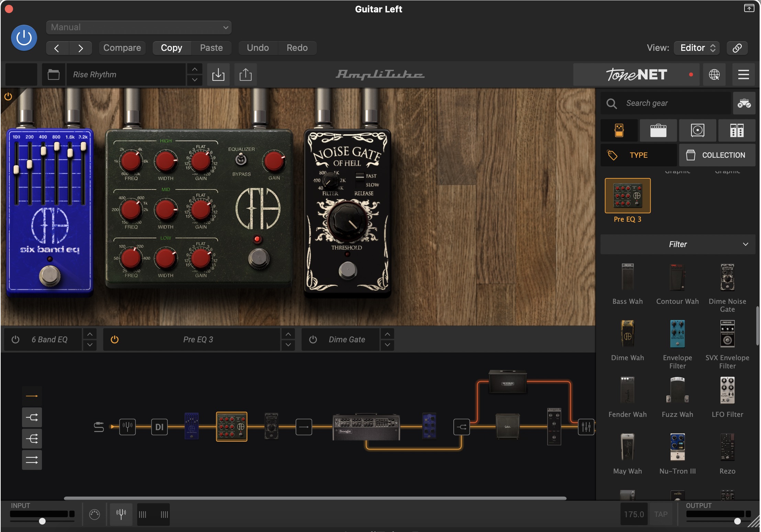The width and height of the screenshot is (761, 532).
Task: Open the tuner icon in bottom bar
Action: pos(121,514)
